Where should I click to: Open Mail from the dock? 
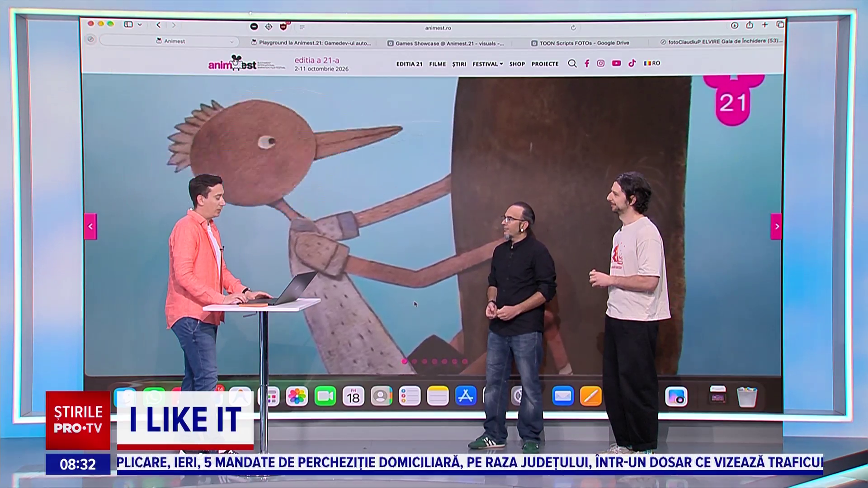pyautogui.click(x=563, y=396)
